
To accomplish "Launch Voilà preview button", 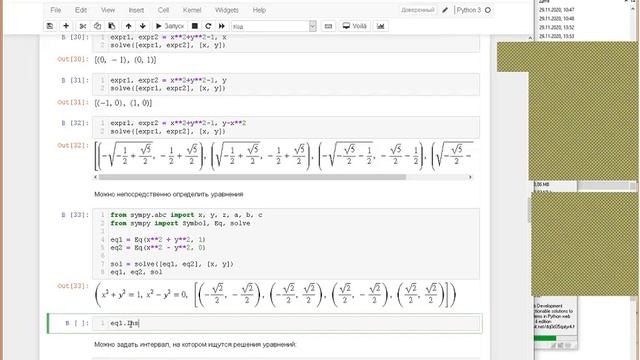I will click(x=354, y=26).
